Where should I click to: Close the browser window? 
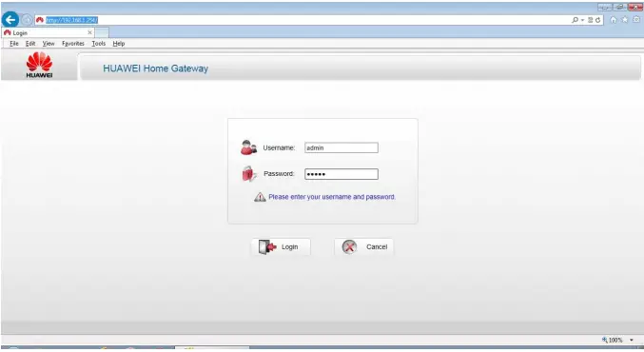click(635, 7)
